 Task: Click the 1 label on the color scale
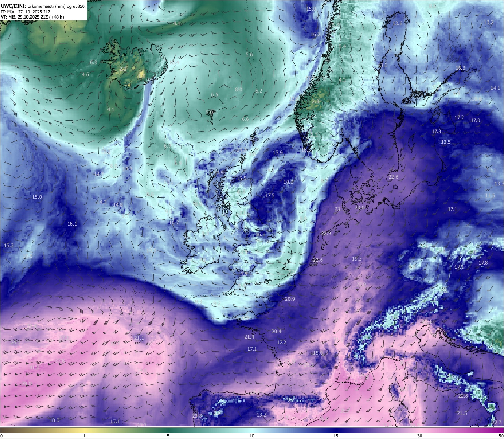(84, 436)
